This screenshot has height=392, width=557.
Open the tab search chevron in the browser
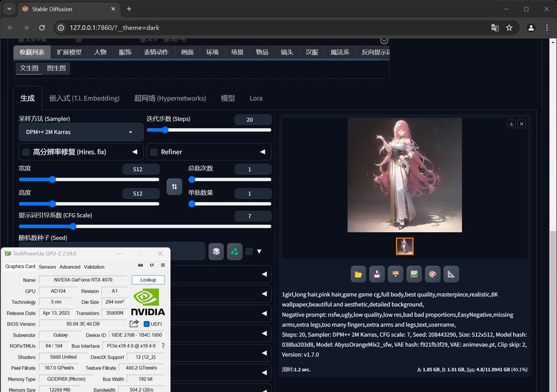point(10,9)
